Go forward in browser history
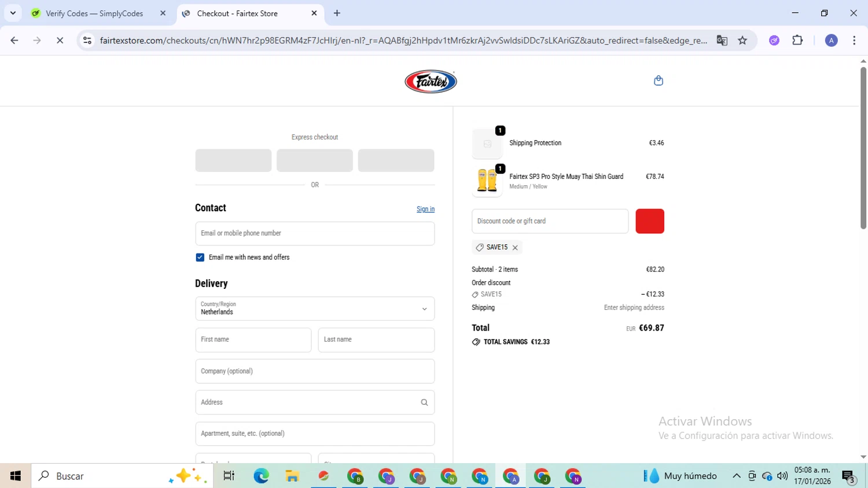 coord(37,41)
